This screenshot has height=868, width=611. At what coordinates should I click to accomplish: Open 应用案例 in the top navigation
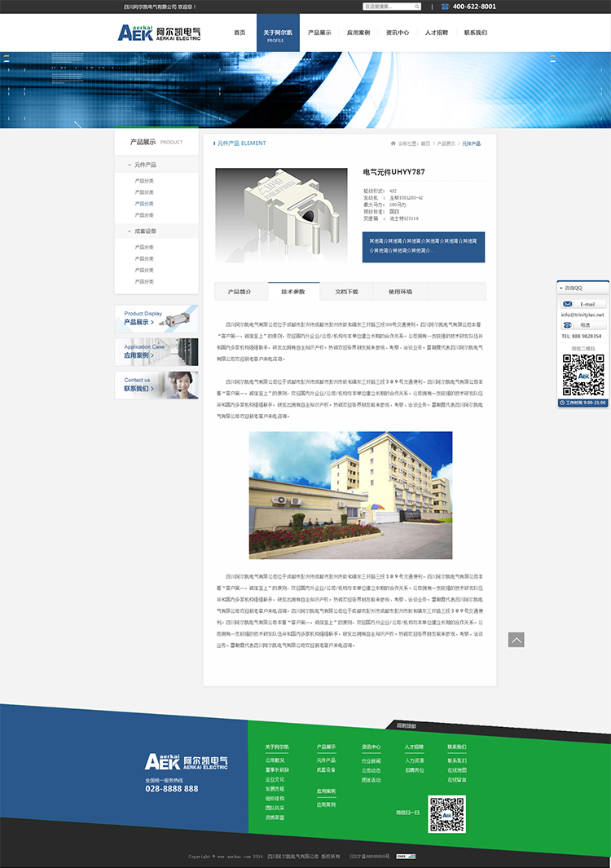tap(358, 33)
